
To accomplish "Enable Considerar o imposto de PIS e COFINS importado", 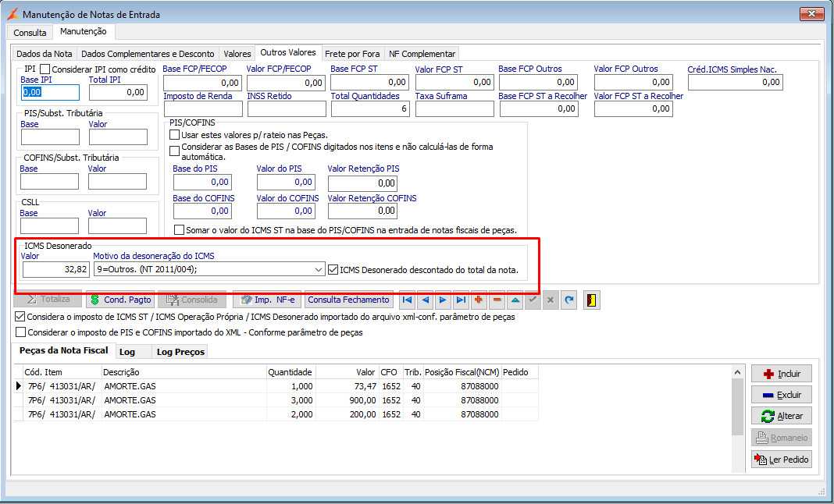I will click(x=20, y=332).
